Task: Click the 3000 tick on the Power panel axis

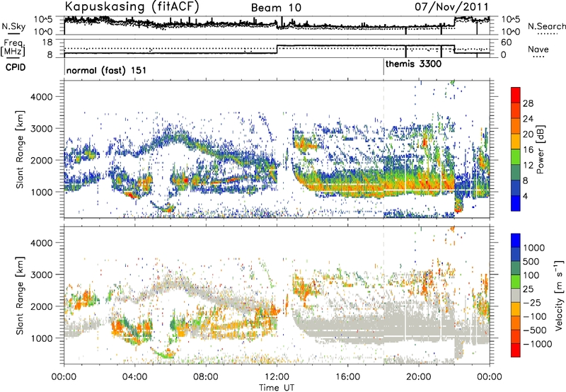Action: 42,129
